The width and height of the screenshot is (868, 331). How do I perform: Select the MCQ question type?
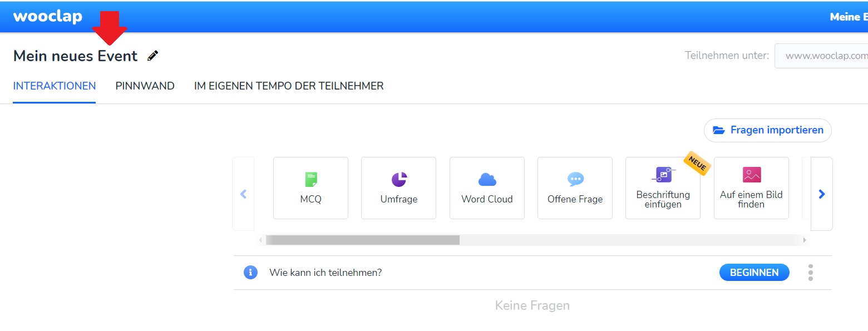(310, 187)
